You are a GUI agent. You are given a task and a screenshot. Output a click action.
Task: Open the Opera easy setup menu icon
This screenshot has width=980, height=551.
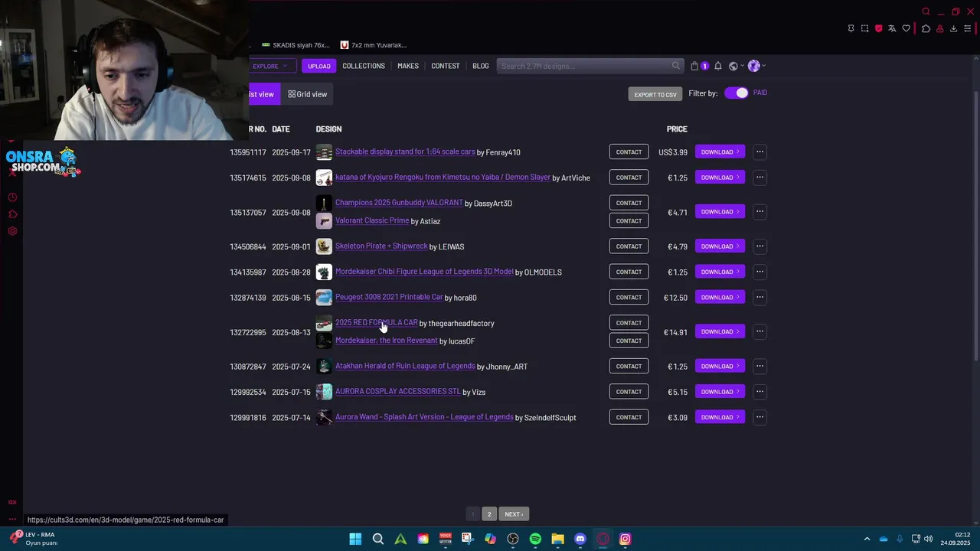click(x=967, y=28)
